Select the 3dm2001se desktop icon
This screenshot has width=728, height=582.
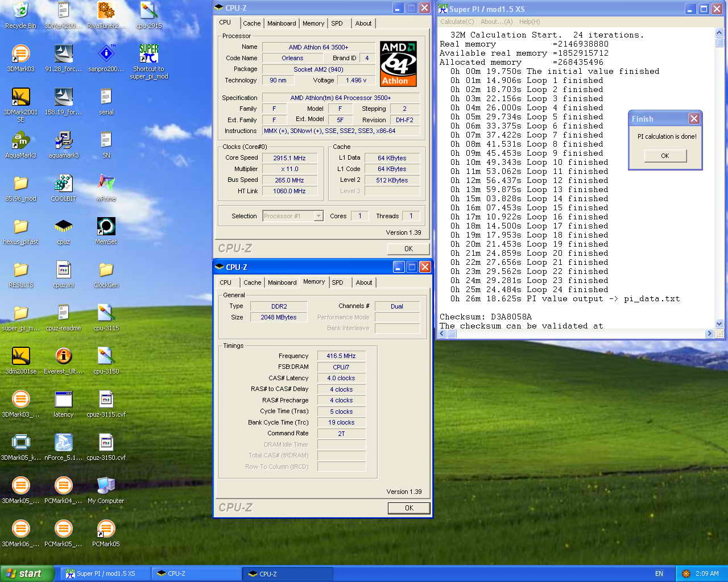click(x=20, y=361)
